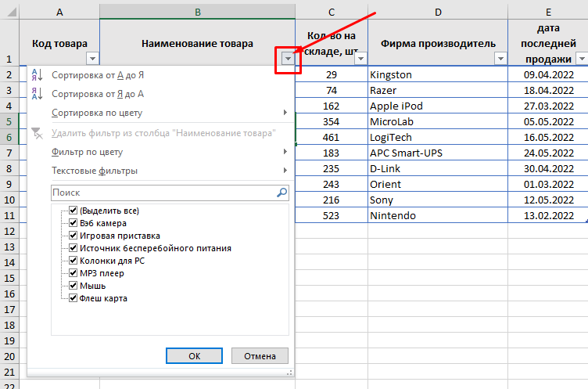
Task: Open Фильтр по цвету menu item
Action: [161, 152]
